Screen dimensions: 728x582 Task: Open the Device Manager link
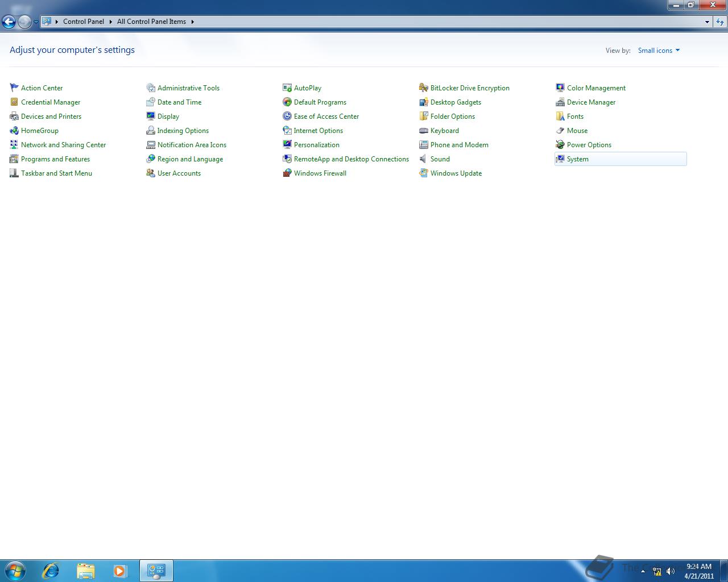point(591,102)
